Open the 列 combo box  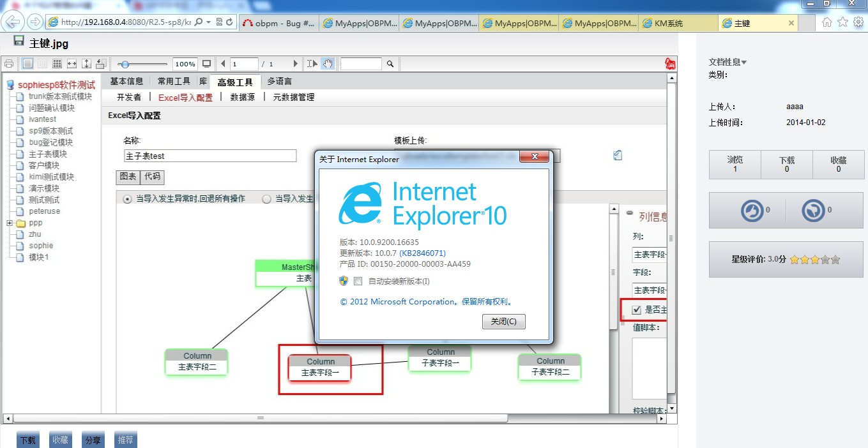tap(650, 255)
